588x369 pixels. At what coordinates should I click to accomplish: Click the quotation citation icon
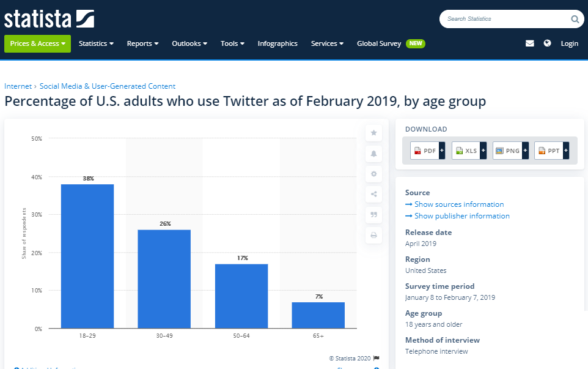[x=373, y=215]
